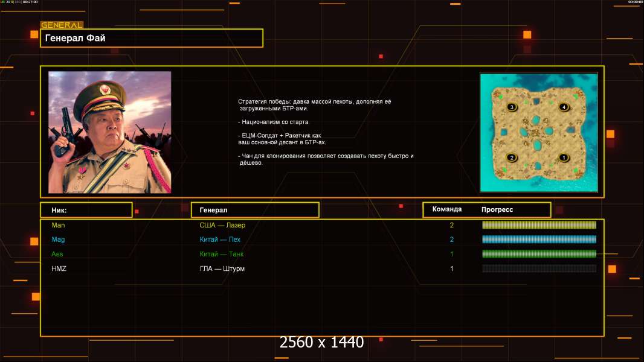Click the 'Команда' column header
644x362 pixels.
tap(447, 209)
